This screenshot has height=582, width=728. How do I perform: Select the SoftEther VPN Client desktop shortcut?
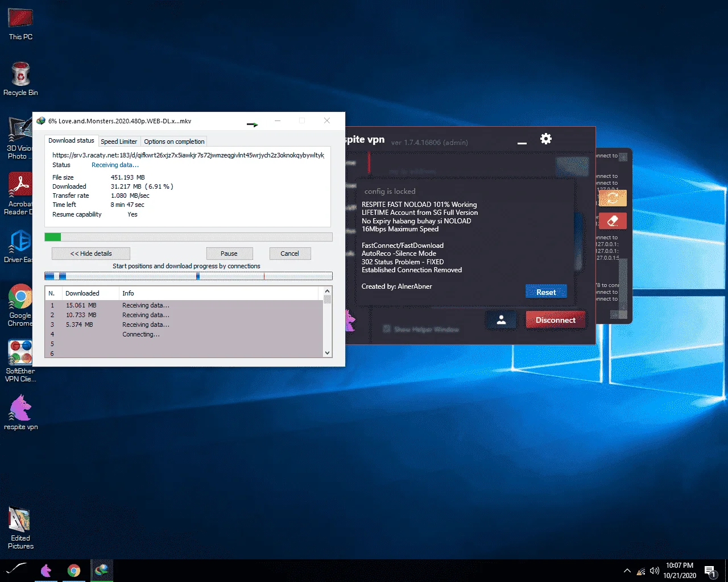20,361
